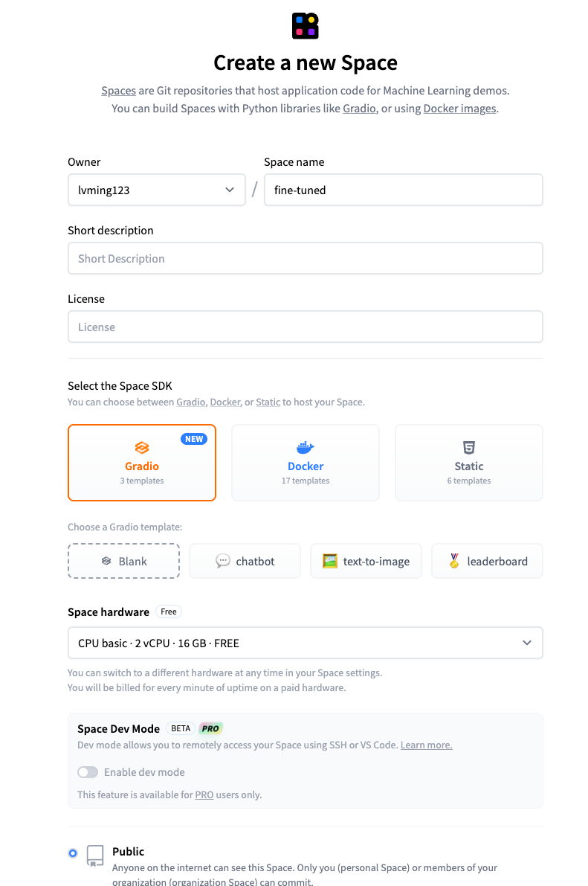Focus the Short Description input field

[x=305, y=258]
